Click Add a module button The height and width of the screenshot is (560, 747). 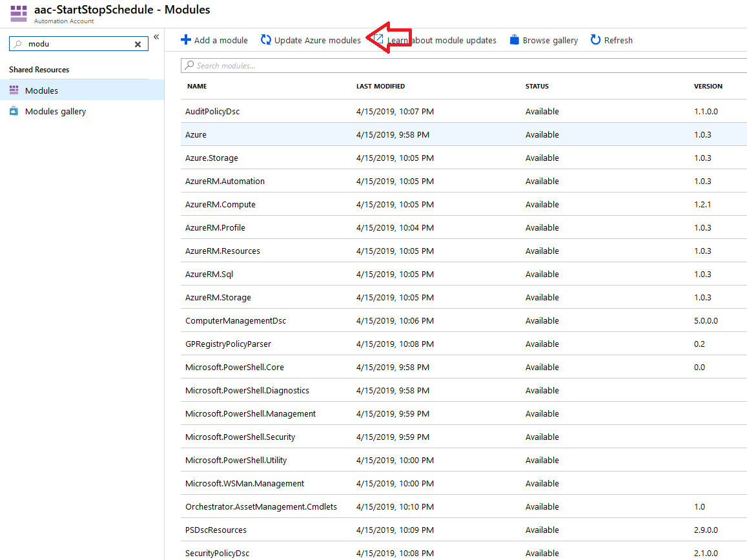coord(214,40)
